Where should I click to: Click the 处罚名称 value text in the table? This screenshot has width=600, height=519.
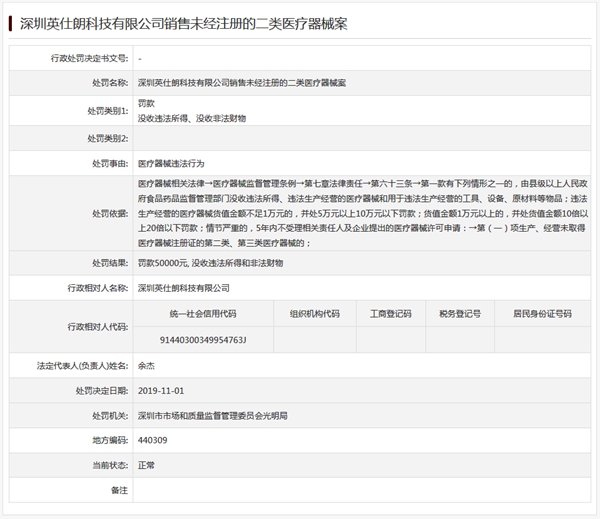tap(242, 83)
